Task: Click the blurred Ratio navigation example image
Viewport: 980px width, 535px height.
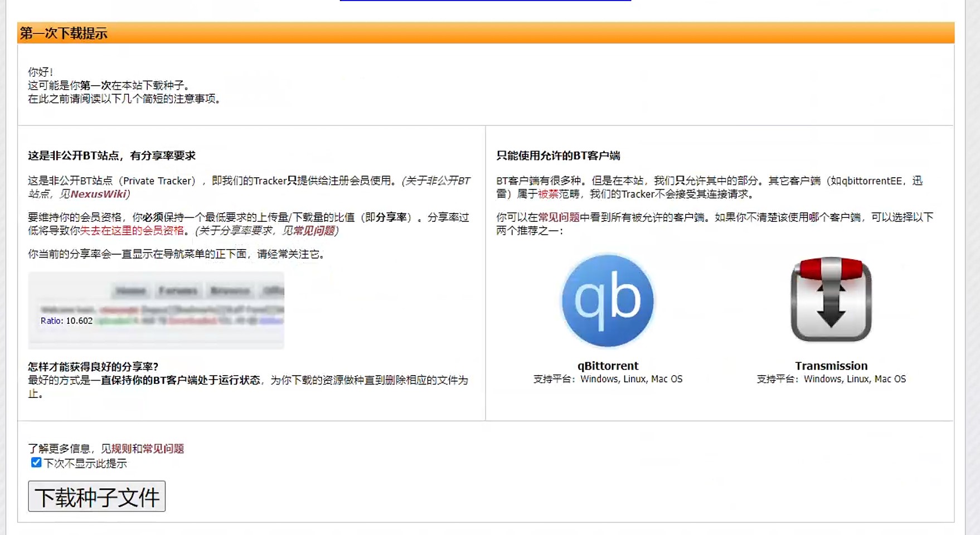Action: [156, 310]
